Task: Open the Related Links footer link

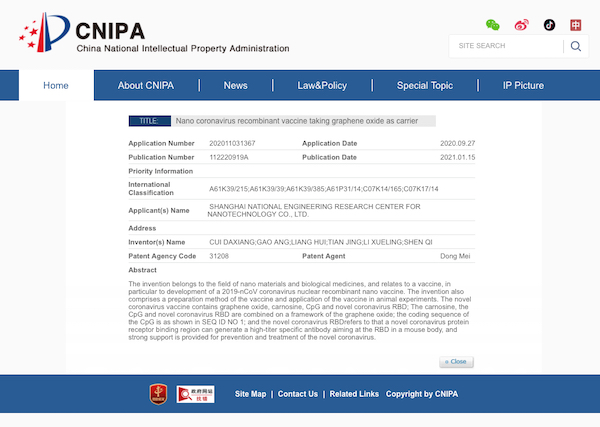Action: coord(354,394)
